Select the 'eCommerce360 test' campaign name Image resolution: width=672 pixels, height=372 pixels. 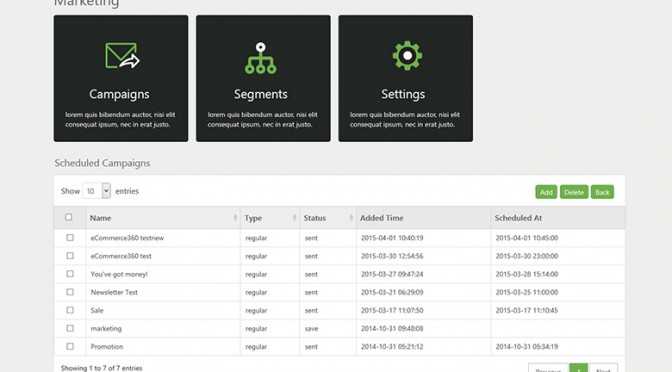pos(121,256)
